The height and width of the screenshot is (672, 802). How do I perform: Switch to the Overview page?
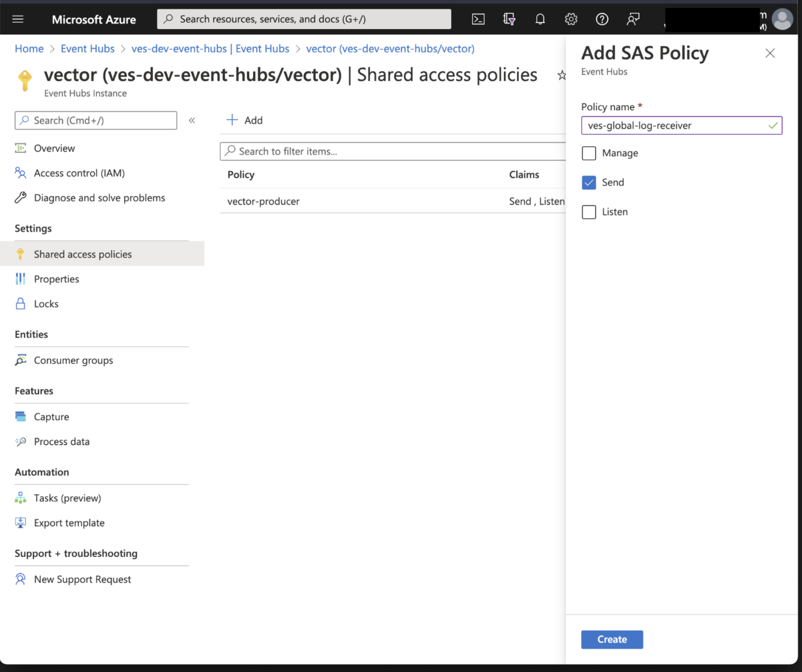[54, 148]
